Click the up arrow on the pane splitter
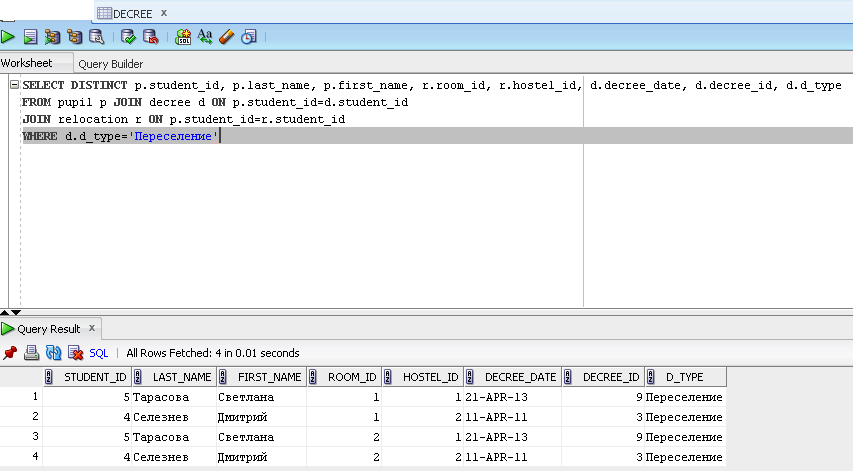This screenshot has height=471, width=853. pyautogui.click(x=4, y=312)
